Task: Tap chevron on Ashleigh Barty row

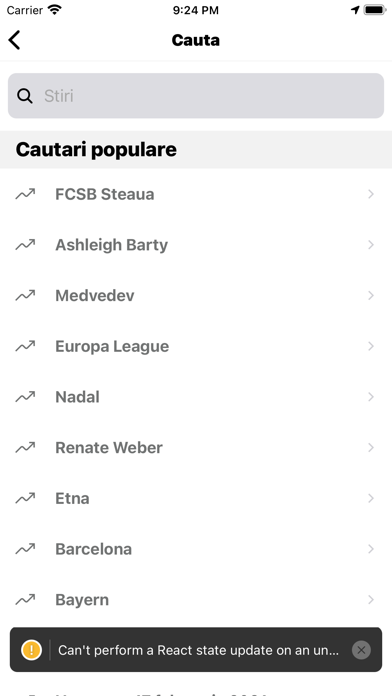Action: tap(371, 245)
